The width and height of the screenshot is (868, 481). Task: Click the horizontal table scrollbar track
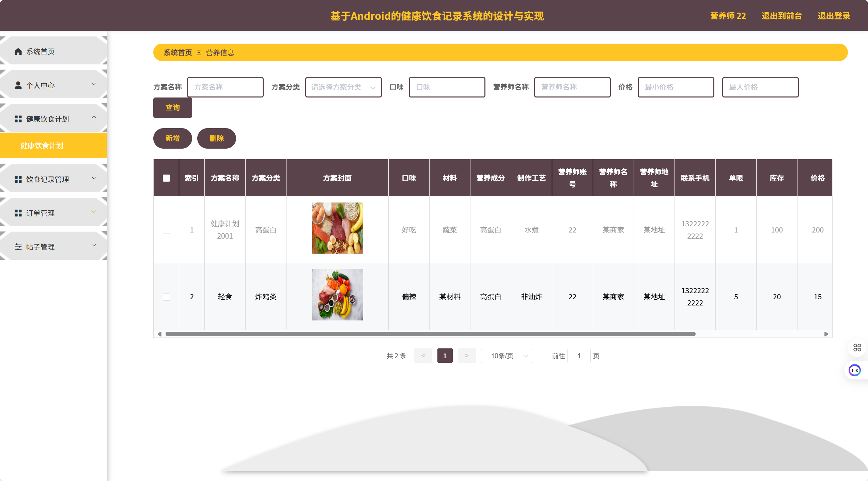[760, 334]
